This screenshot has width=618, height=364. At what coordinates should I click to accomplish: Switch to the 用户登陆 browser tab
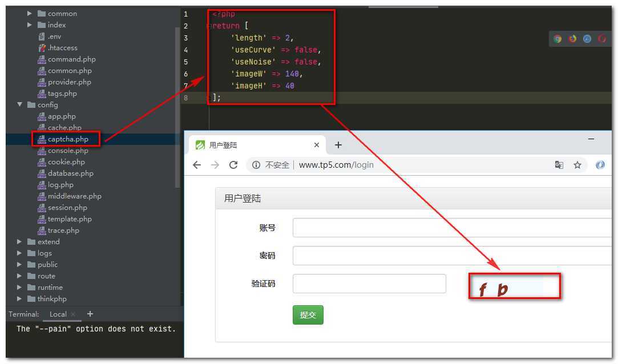[257, 145]
